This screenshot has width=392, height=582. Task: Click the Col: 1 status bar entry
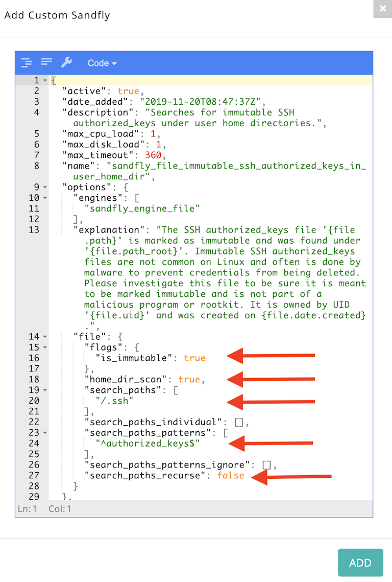60,509
